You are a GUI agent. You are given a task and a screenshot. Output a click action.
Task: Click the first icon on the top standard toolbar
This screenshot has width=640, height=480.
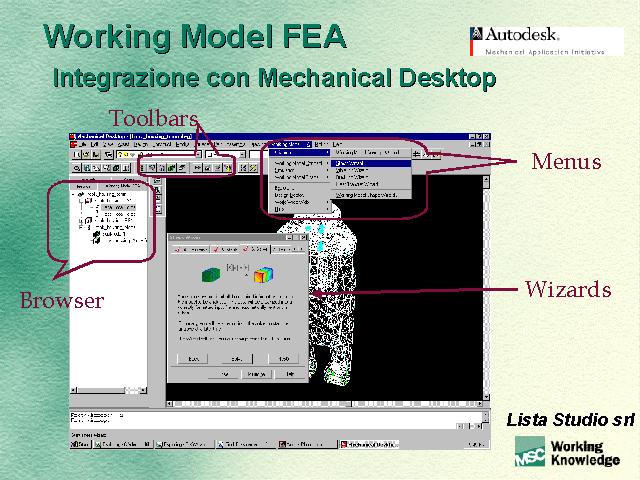point(77,155)
